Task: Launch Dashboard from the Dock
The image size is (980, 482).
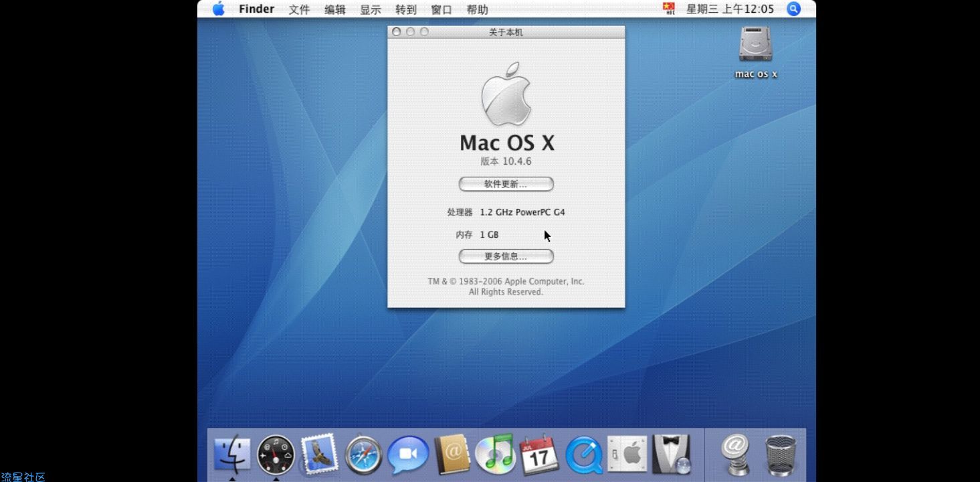Action: [276, 455]
